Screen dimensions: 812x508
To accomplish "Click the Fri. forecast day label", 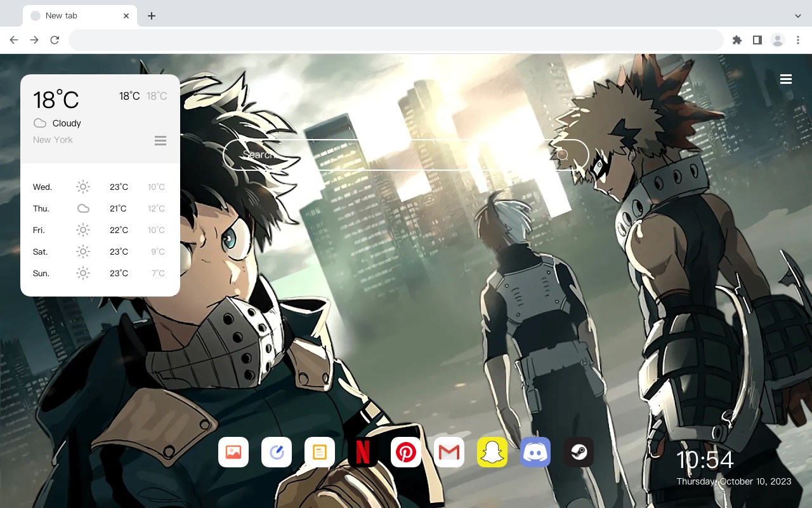I will click(39, 230).
